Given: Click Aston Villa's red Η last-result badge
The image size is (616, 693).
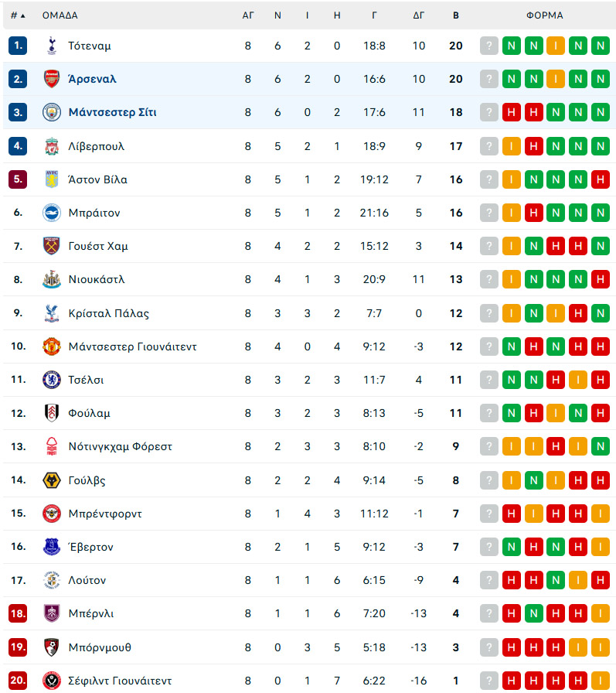Looking at the screenshot, I should click(600, 179).
